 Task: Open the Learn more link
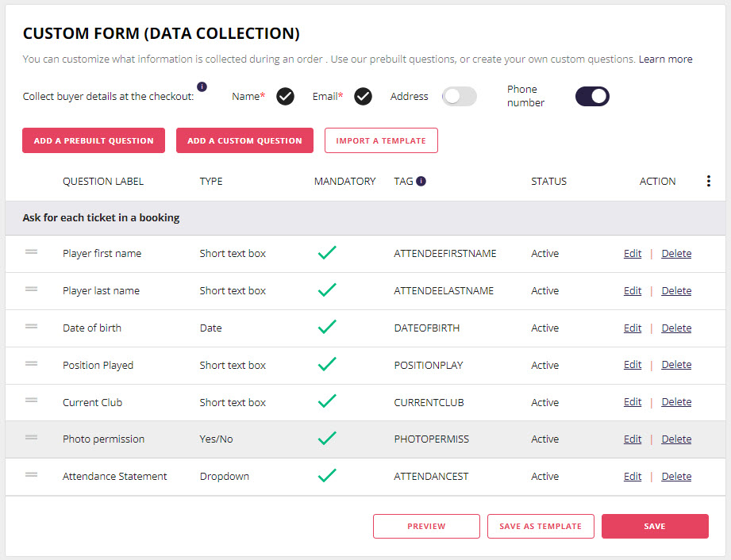point(665,59)
